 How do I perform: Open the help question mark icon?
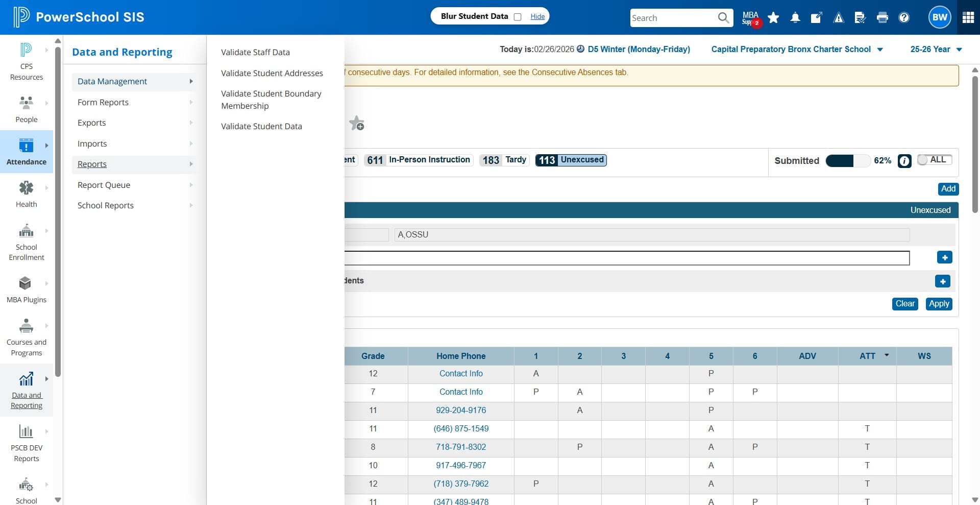click(904, 18)
